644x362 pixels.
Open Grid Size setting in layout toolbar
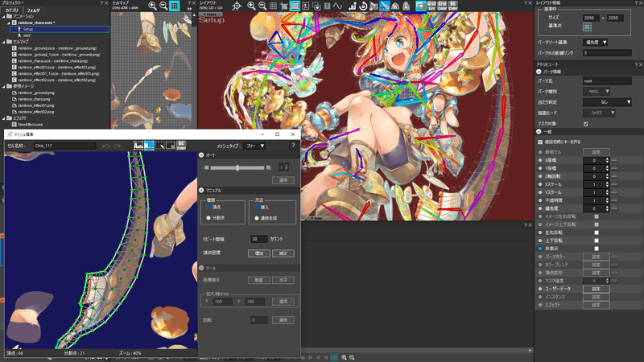click(431, 6)
